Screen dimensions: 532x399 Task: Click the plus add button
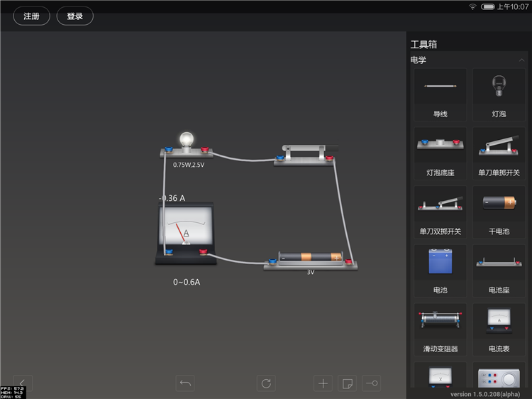(323, 383)
